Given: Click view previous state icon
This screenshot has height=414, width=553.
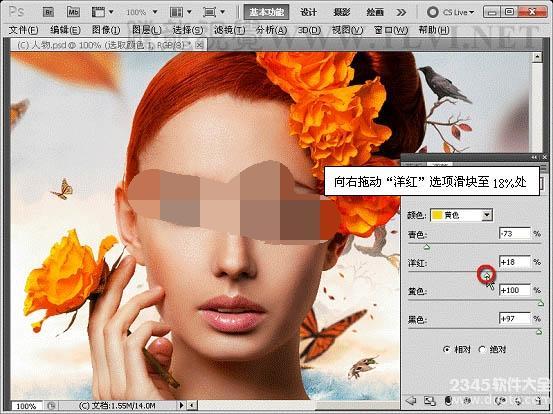Looking at the screenshot, I should [500, 401].
